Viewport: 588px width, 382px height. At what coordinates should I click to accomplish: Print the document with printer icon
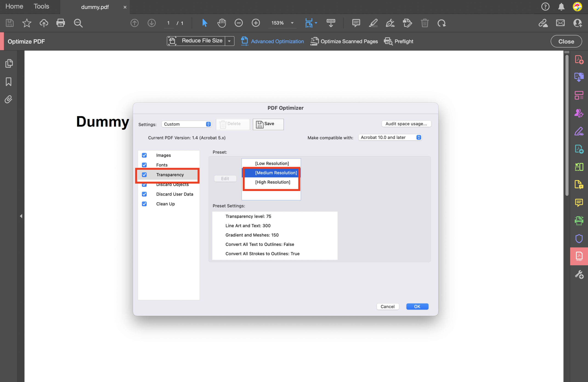pyautogui.click(x=61, y=23)
